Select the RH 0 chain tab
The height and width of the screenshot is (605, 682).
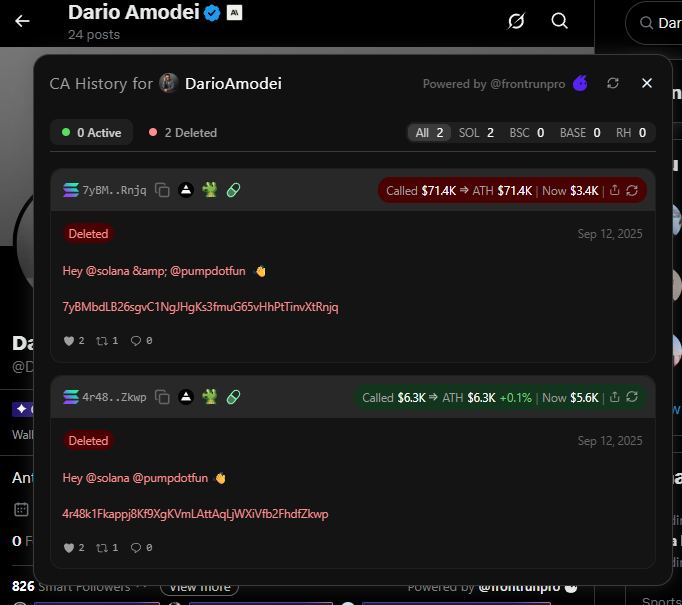[x=631, y=133]
